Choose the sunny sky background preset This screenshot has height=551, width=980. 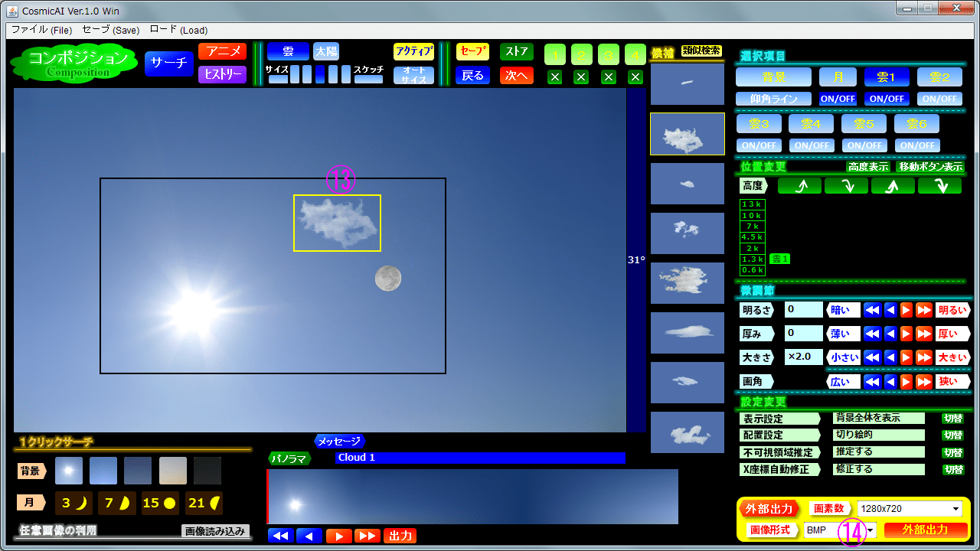69,471
